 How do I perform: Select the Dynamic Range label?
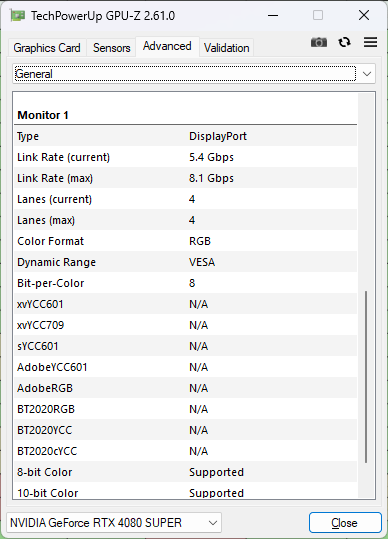(x=56, y=262)
